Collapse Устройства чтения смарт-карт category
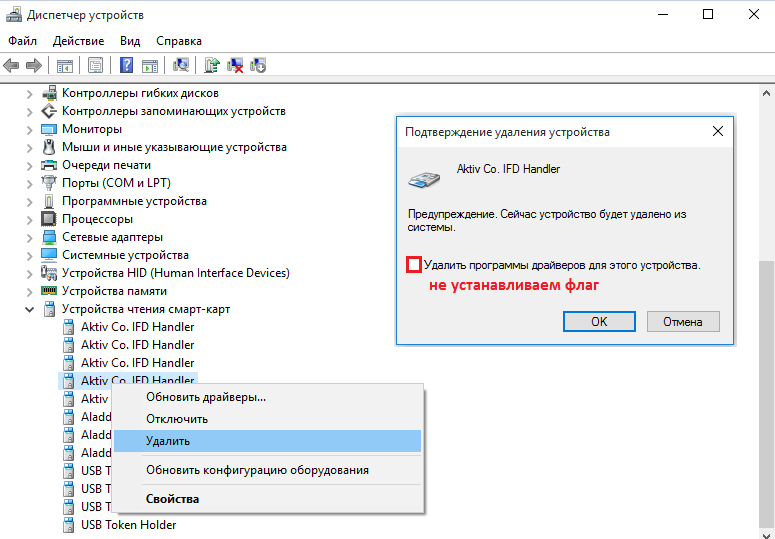The width and height of the screenshot is (775, 539). click(x=29, y=309)
